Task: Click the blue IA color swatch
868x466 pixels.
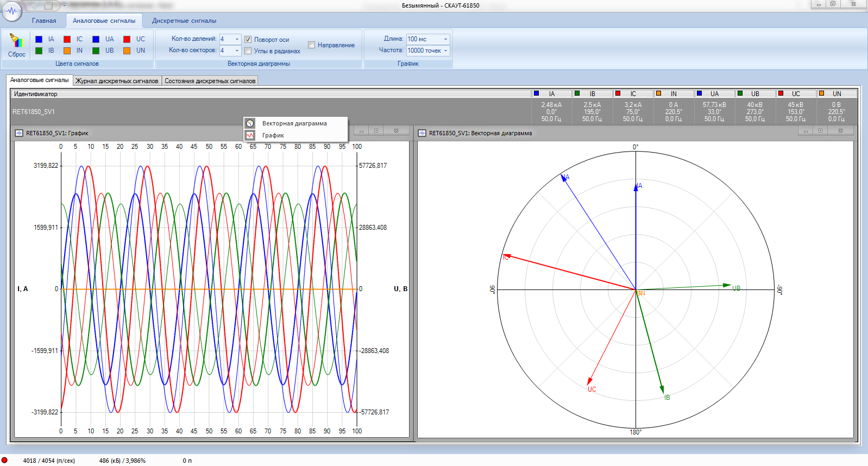Action: pos(39,39)
